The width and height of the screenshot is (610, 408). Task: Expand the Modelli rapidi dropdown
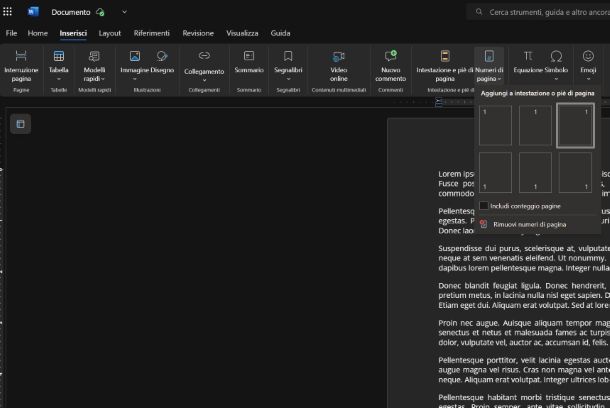pyautogui.click(x=95, y=79)
